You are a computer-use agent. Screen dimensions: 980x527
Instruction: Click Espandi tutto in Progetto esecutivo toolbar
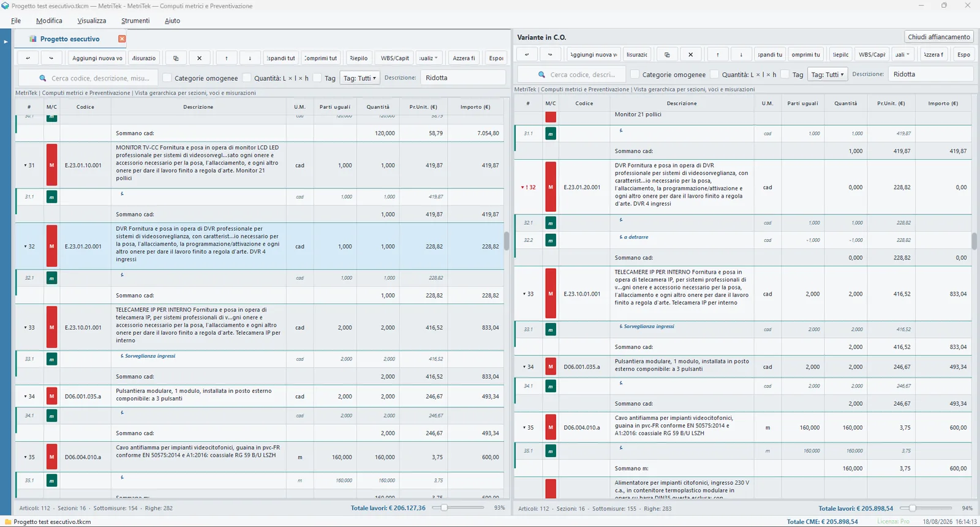[x=281, y=58]
